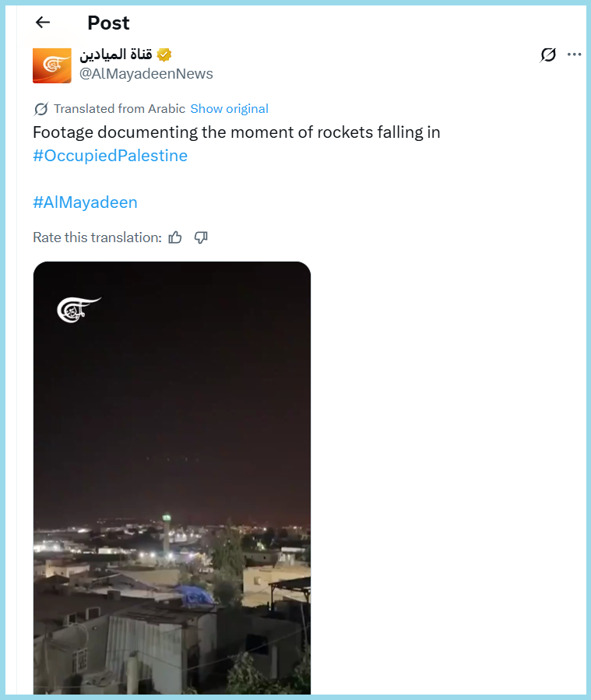591x700 pixels.
Task: Click the 'Footage documenting the moment' post text
Action: pos(236,132)
